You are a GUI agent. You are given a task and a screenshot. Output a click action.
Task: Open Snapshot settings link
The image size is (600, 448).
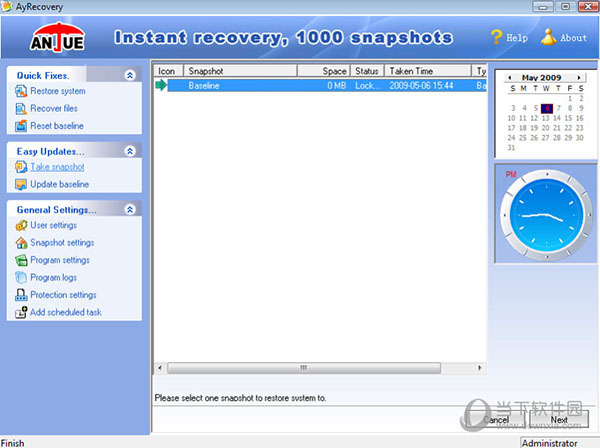[62, 243]
